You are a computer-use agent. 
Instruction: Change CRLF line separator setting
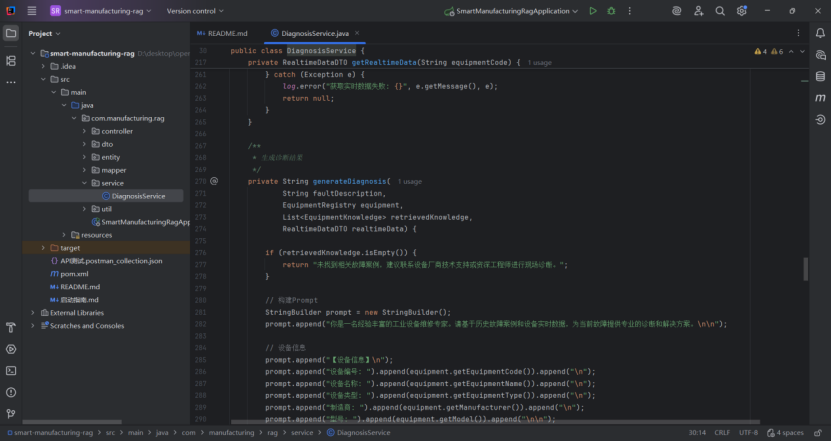click(x=722, y=432)
